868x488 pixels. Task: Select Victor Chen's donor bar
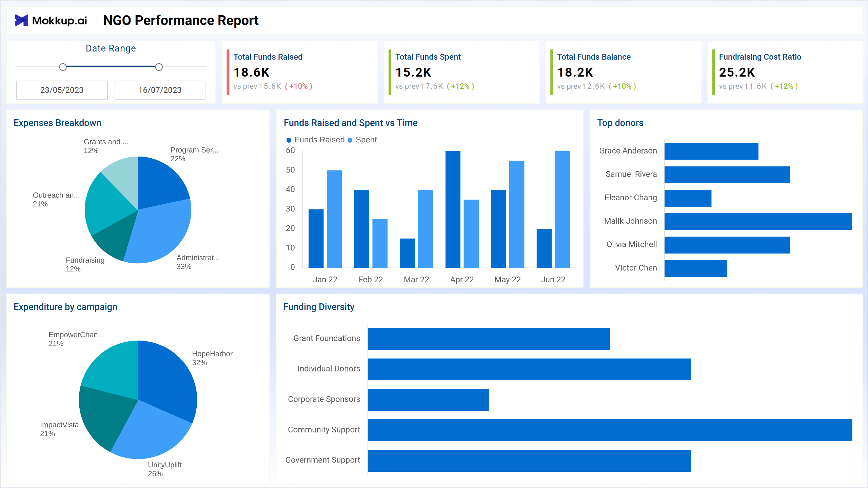(696, 268)
